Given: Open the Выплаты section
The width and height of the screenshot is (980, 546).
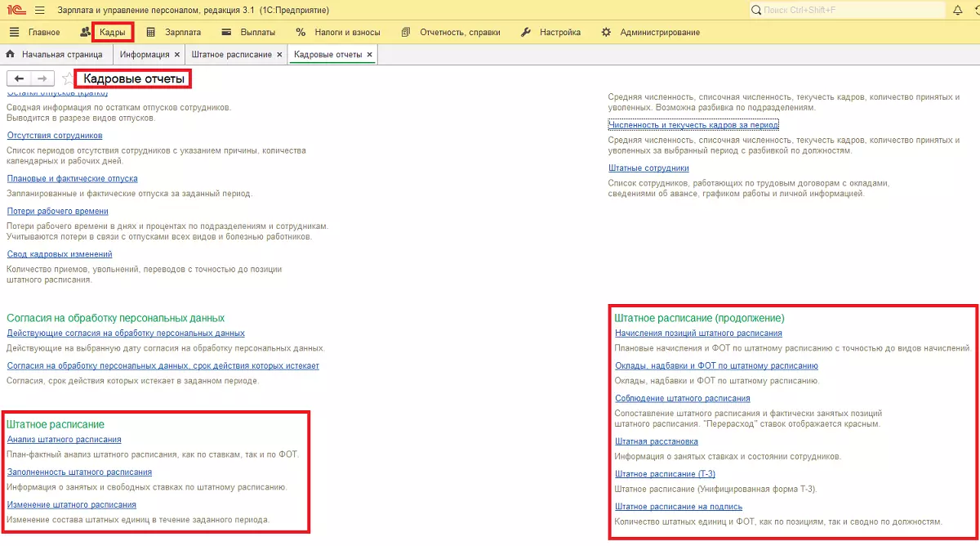Looking at the screenshot, I should tap(258, 33).
